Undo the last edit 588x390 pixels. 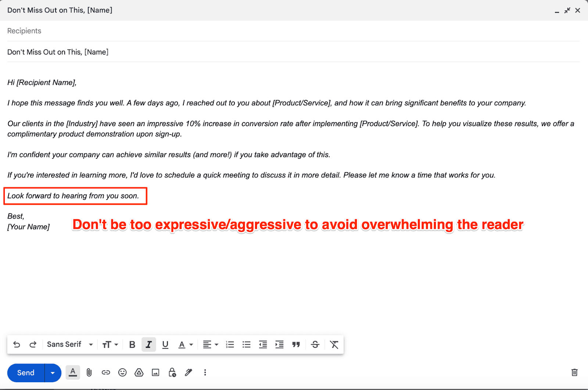[16, 344]
